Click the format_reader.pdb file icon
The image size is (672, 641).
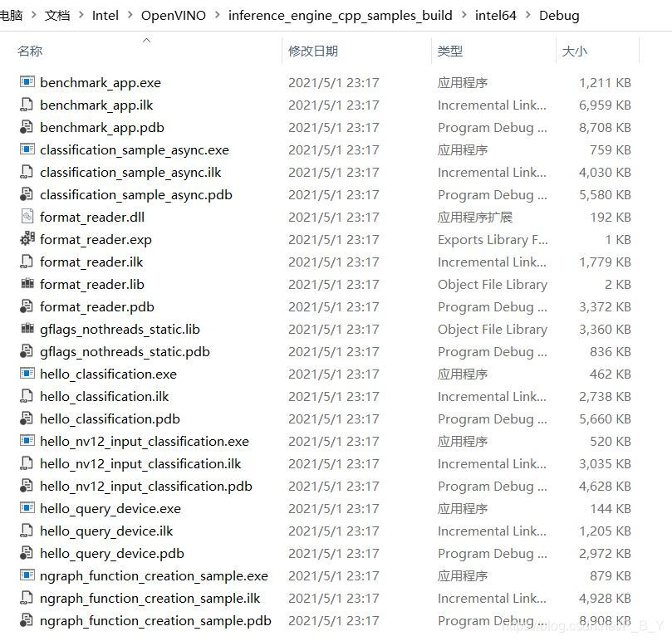[x=27, y=306]
